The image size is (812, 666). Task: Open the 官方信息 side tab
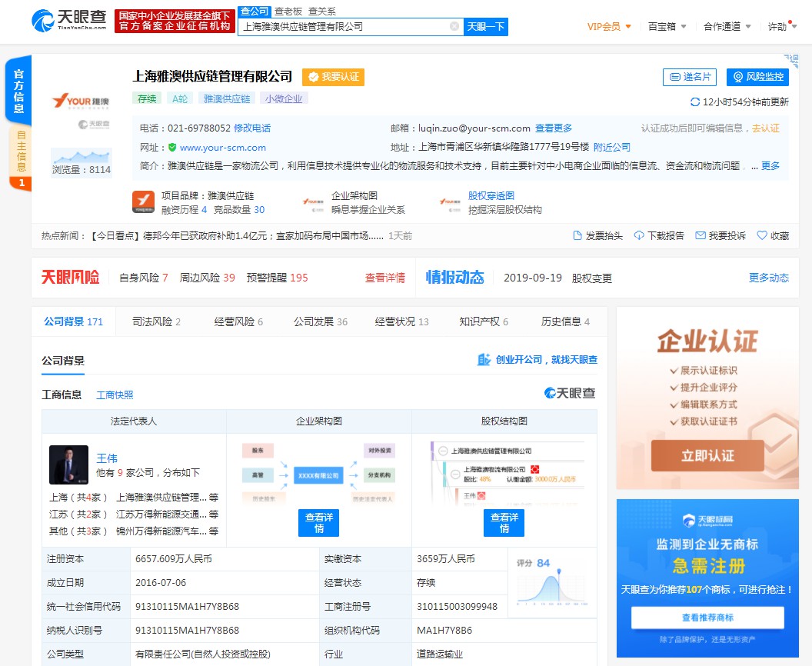pos(18,91)
